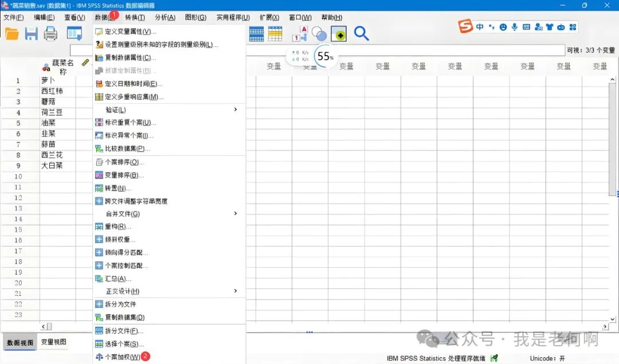Click the green add-plus toolbar icon
The height and width of the screenshot is (364, 619).
point(339,34)
